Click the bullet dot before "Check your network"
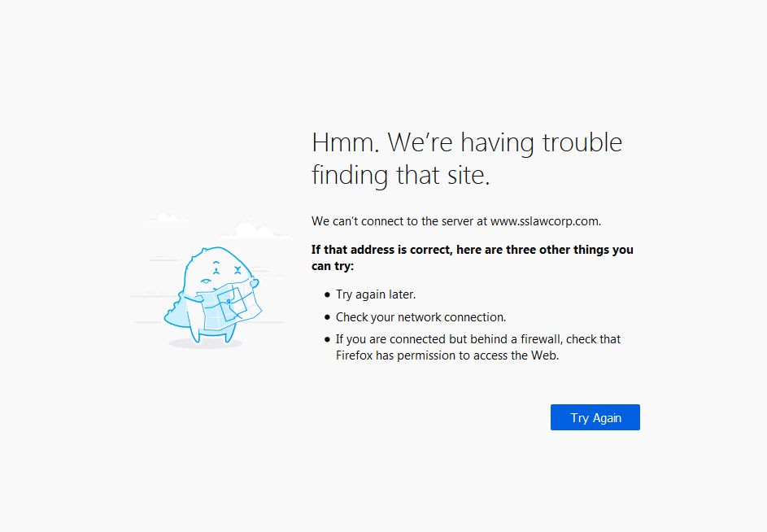Screen dimensions: 767x532 click(x=327, y=317)
